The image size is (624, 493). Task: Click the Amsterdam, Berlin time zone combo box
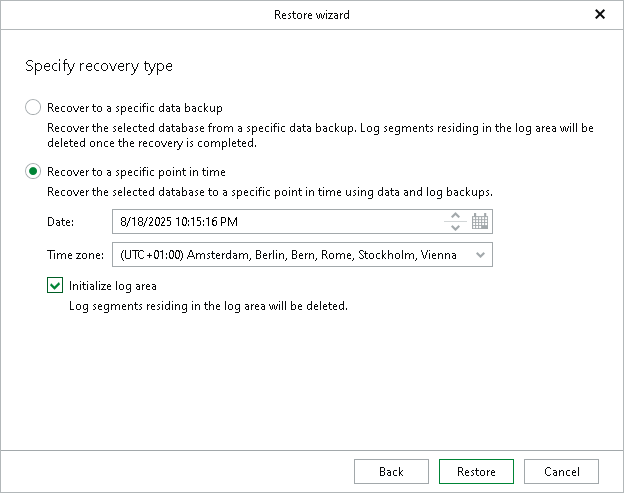point(288,255)
